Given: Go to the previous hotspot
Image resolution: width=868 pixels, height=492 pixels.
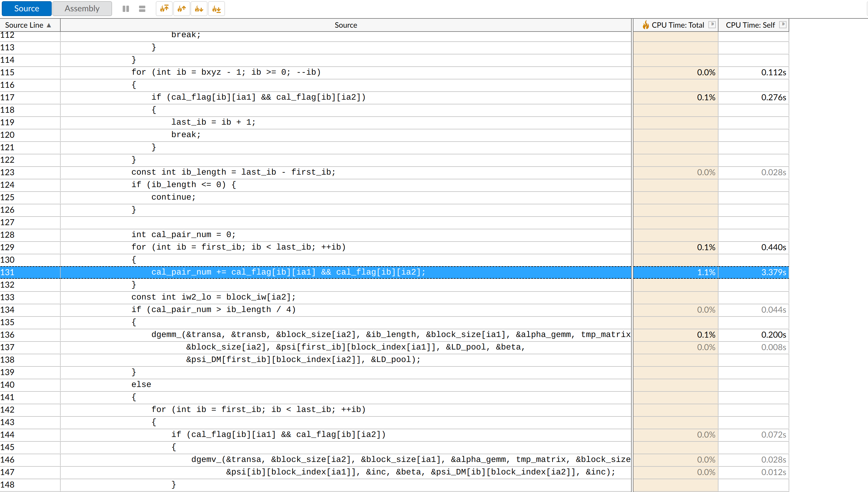Looking at the screenshot, I should pos(182,9).
